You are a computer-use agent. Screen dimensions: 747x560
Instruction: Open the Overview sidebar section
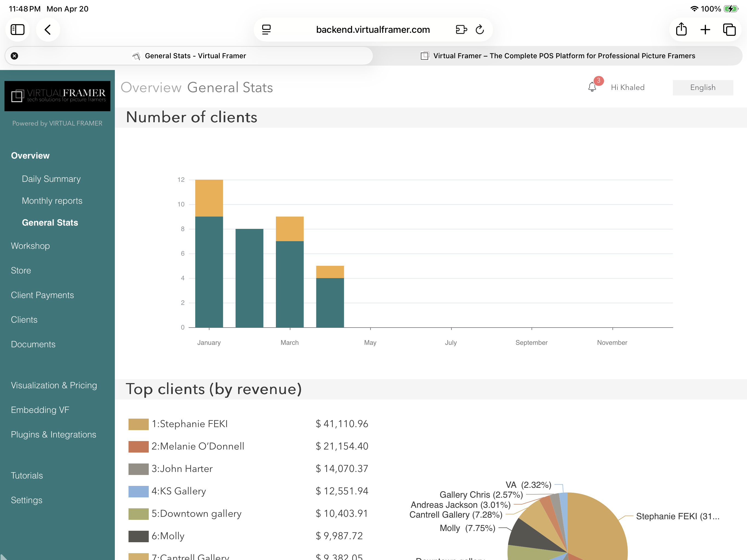click(30, 155)
